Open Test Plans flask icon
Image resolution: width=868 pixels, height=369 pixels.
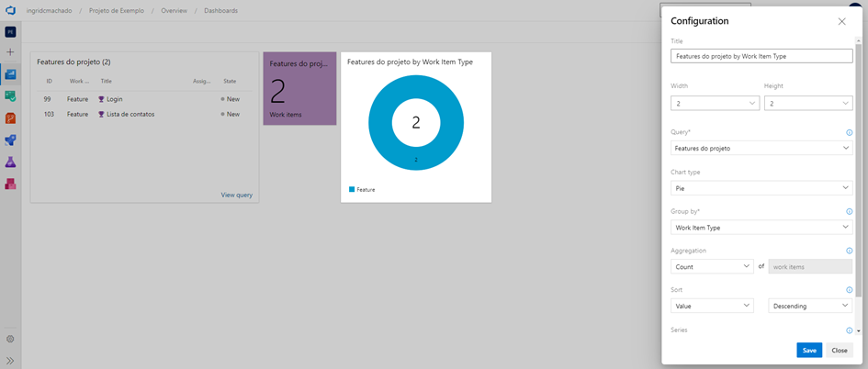click(11, 162)
